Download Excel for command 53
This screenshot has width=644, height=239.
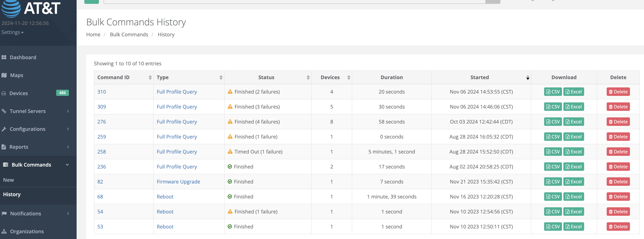coord(574,227)
